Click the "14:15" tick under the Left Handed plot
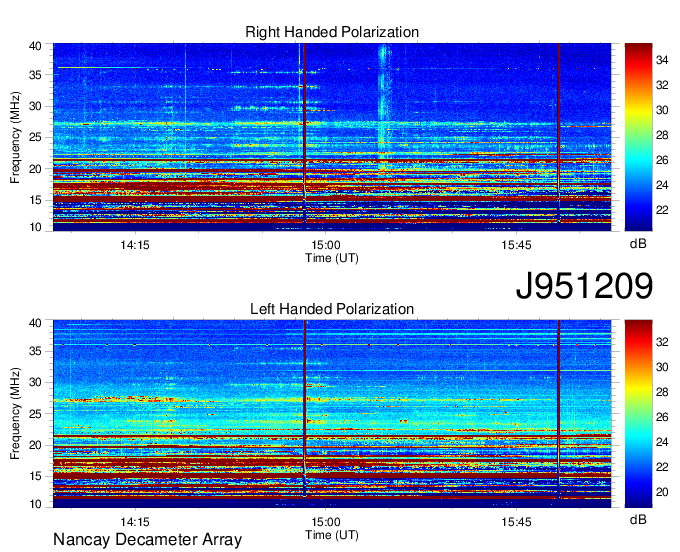 135,522
